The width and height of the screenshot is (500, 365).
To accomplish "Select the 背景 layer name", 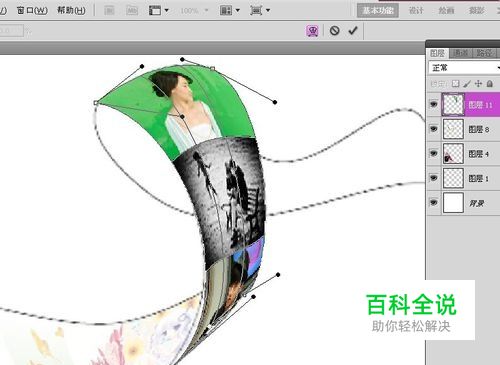I will pos(476,203).
